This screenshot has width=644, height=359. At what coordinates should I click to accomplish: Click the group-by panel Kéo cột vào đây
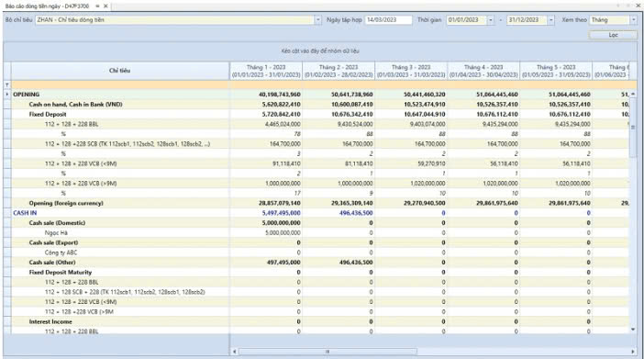click(x=320, y=51)
